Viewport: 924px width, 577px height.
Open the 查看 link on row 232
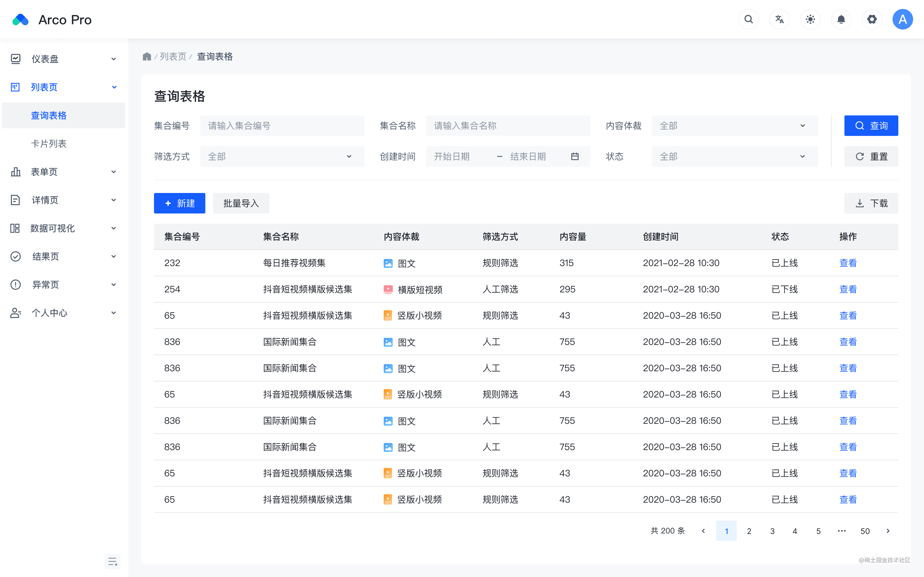pyautogui.click(x=848, y=263)
